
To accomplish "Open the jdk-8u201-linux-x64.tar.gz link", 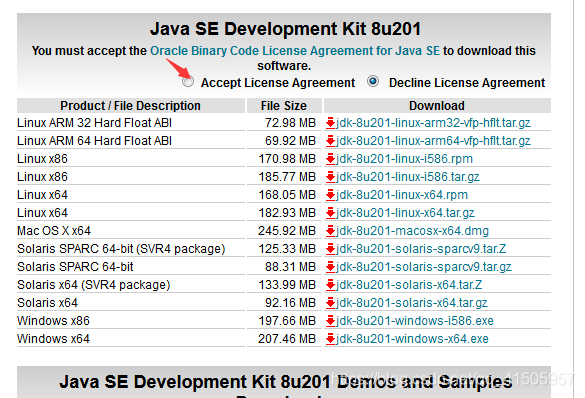I will coord(405,213).
